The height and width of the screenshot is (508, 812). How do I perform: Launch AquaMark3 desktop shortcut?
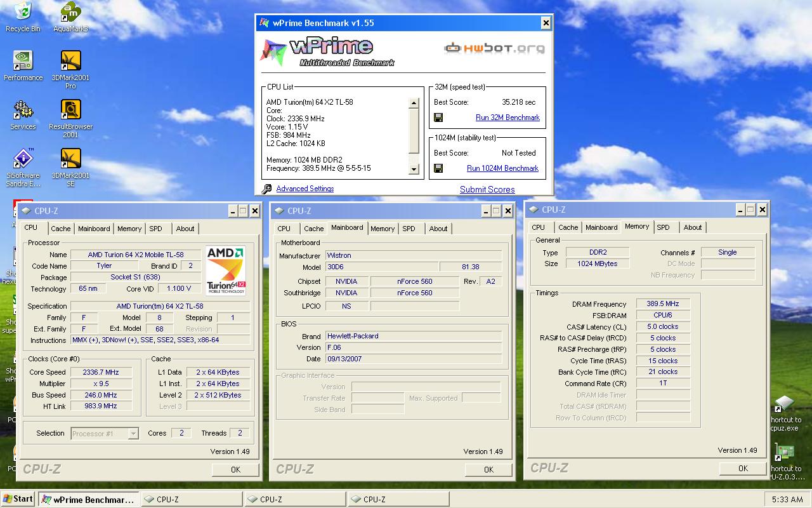(x=70, y=17)
